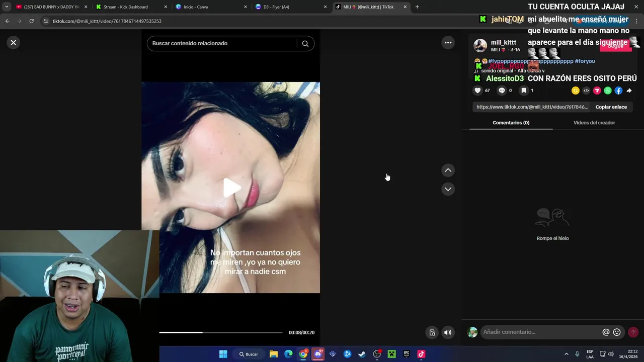Screen dimensions: 644x362
Task: Open the emoji picker in comment box
Action: (x=617, y=332)
